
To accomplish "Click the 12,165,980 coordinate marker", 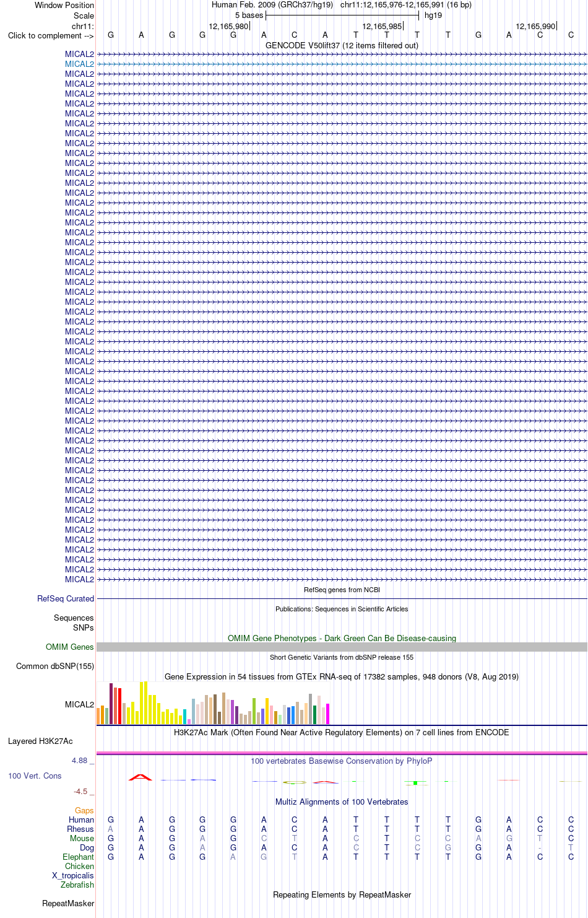I will point(228,26).
